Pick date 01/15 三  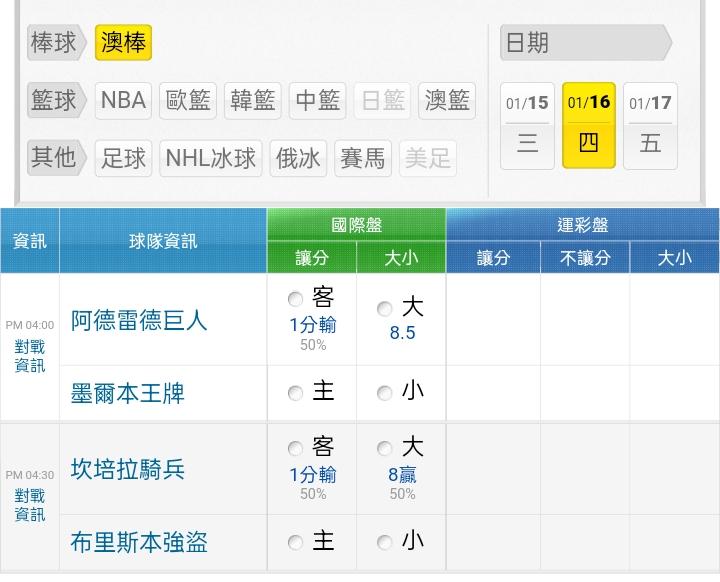pos(527,125)
